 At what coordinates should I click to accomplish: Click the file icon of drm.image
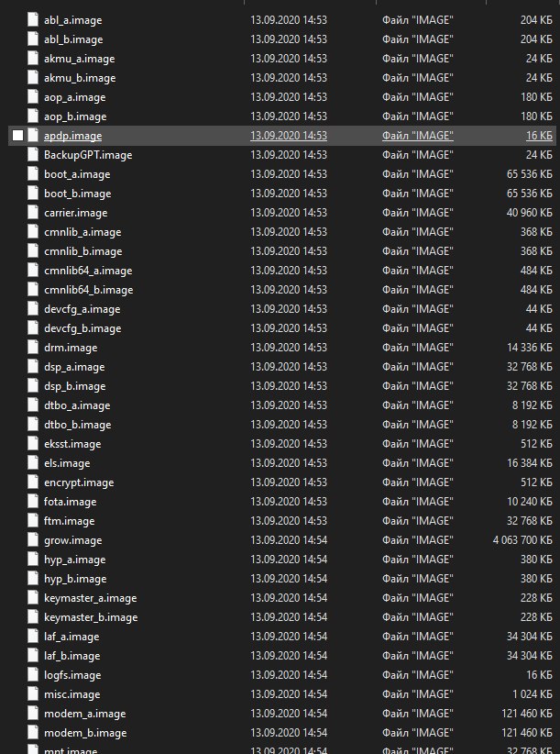pyautogui.click(x=33, y=347)
